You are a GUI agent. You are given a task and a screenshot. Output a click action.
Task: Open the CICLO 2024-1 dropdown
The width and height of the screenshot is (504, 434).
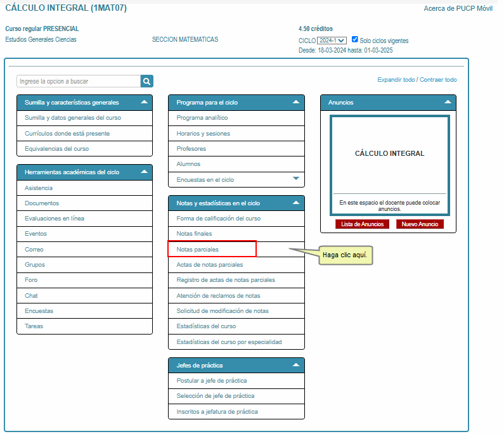click(332, 41)
